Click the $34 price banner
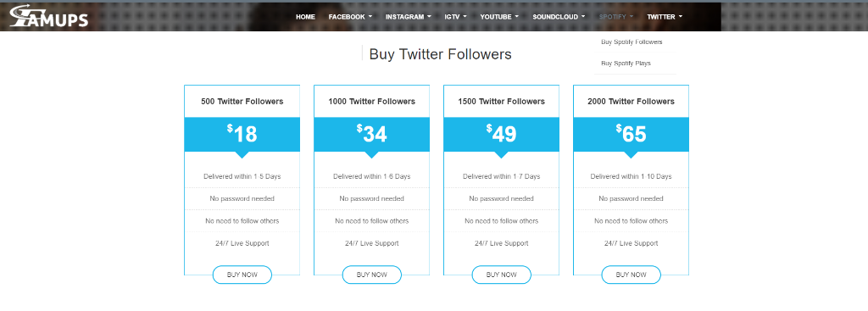 pyautogui.click(x=371, y=135)
